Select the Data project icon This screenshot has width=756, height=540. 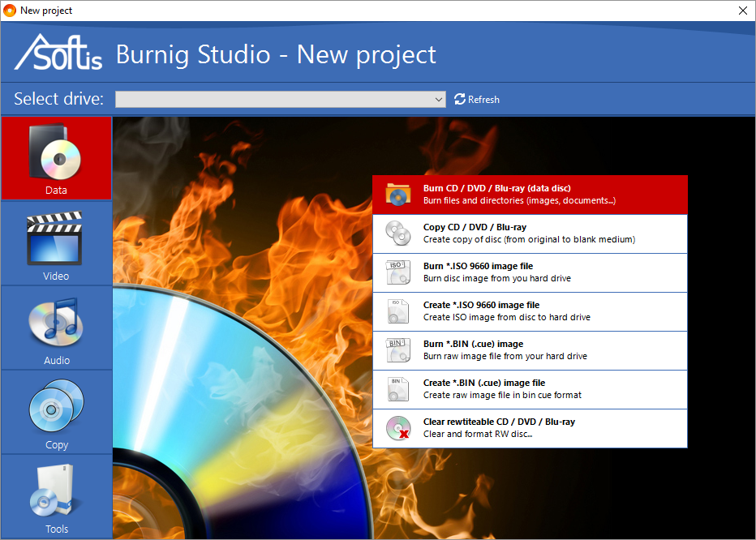(x=56, y=152)
